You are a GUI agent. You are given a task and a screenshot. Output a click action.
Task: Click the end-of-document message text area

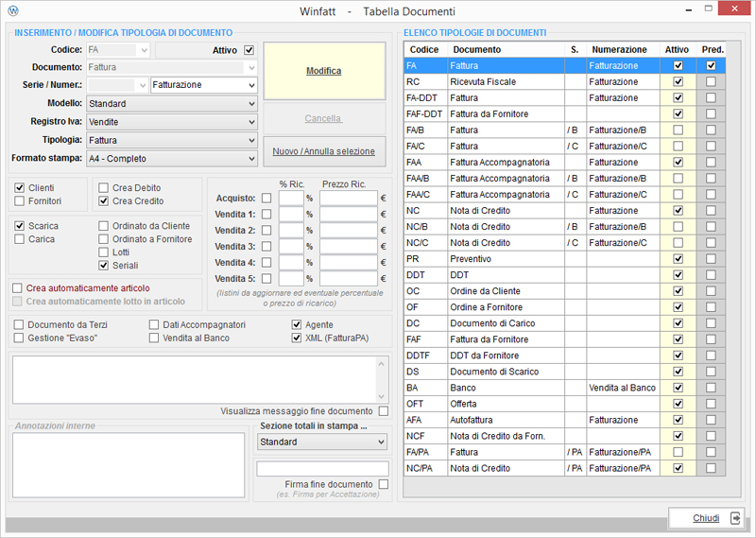(x=195, y=380)
